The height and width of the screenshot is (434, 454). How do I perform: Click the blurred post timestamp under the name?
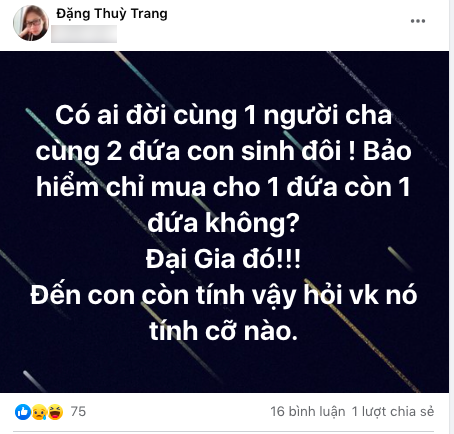coord(84,34)
